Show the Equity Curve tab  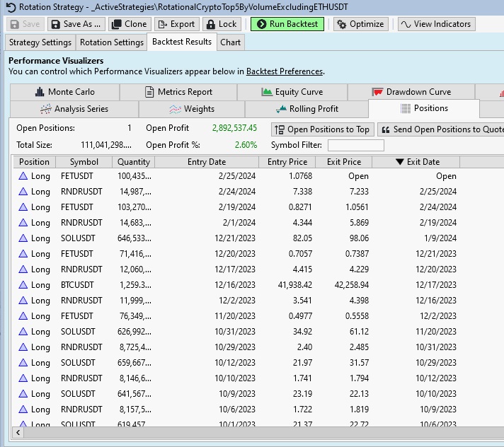click(x=292, y=92)
